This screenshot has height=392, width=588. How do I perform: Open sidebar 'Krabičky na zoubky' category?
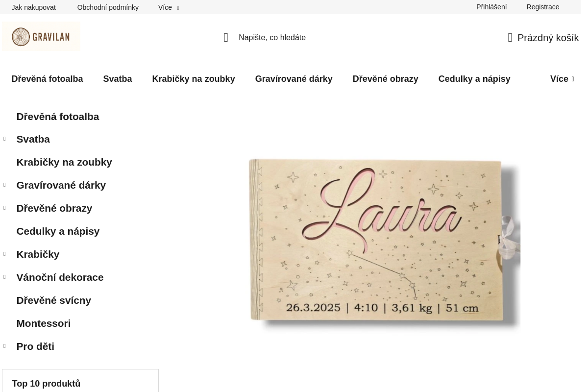coord(64,162)
